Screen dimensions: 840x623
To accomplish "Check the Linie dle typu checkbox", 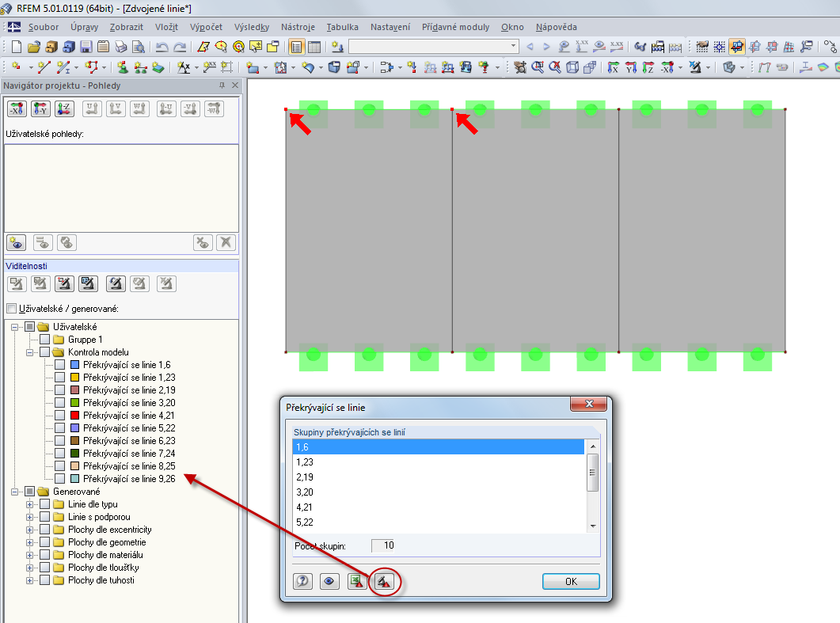I will coord(45,504).
